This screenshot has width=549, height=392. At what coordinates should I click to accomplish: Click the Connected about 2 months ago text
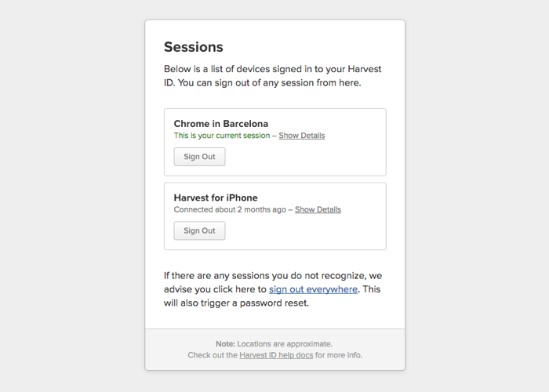coord(230,209)
